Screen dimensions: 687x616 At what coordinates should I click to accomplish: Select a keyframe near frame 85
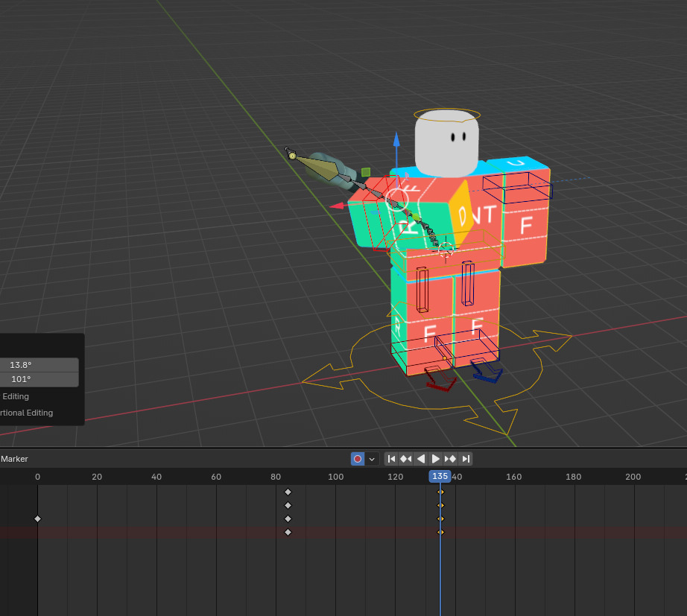click(288, 505)
